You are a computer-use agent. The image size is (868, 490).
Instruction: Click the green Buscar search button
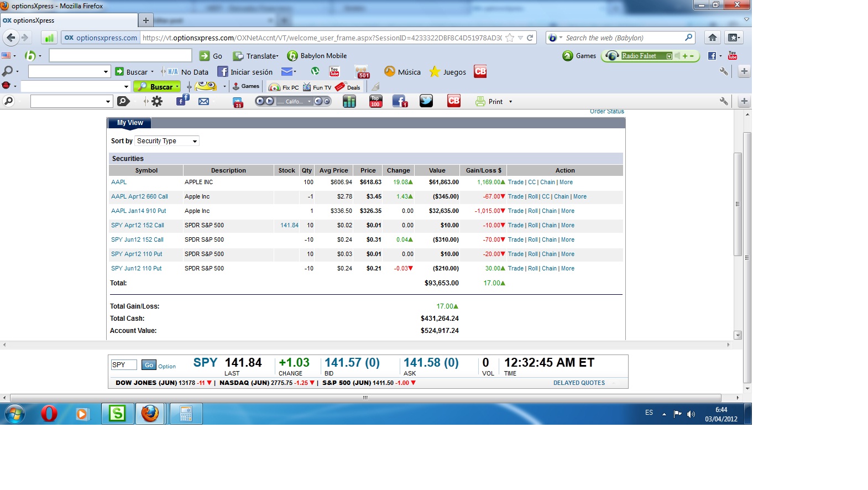point(158,87)
